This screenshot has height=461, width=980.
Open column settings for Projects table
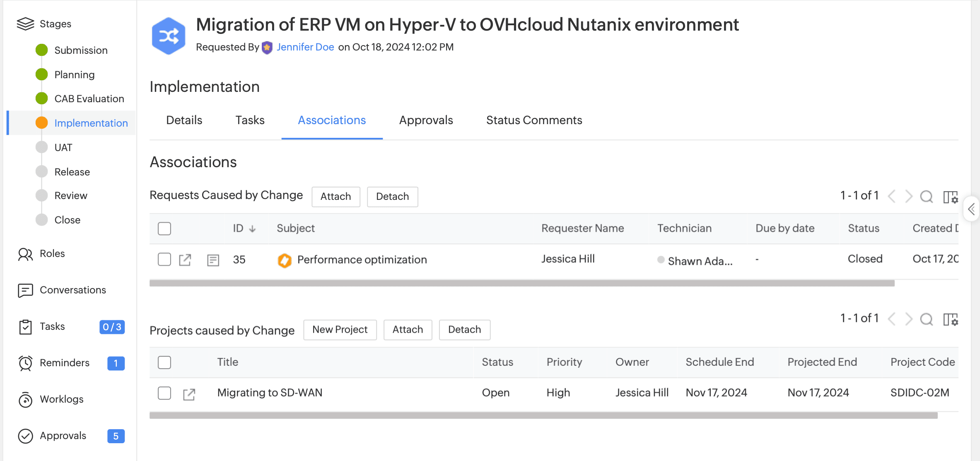(950, 319)
